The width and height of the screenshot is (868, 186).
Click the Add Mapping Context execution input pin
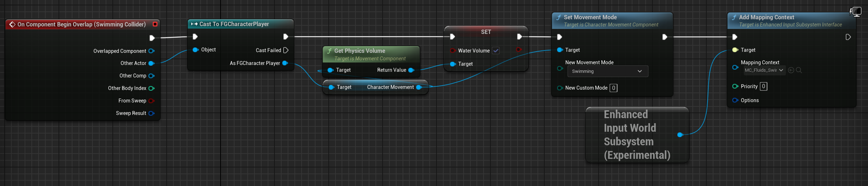pos(735,37)
